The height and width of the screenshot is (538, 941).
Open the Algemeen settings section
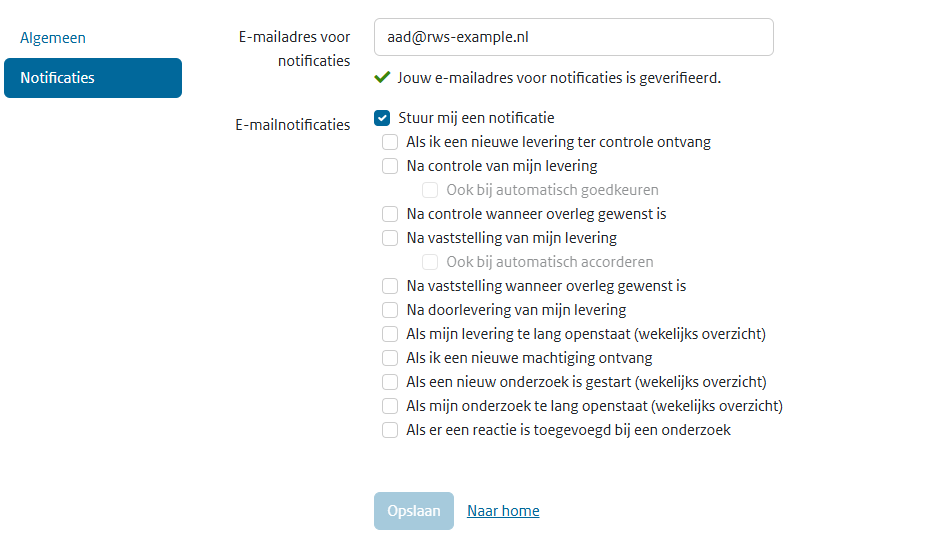click(53, 38)
